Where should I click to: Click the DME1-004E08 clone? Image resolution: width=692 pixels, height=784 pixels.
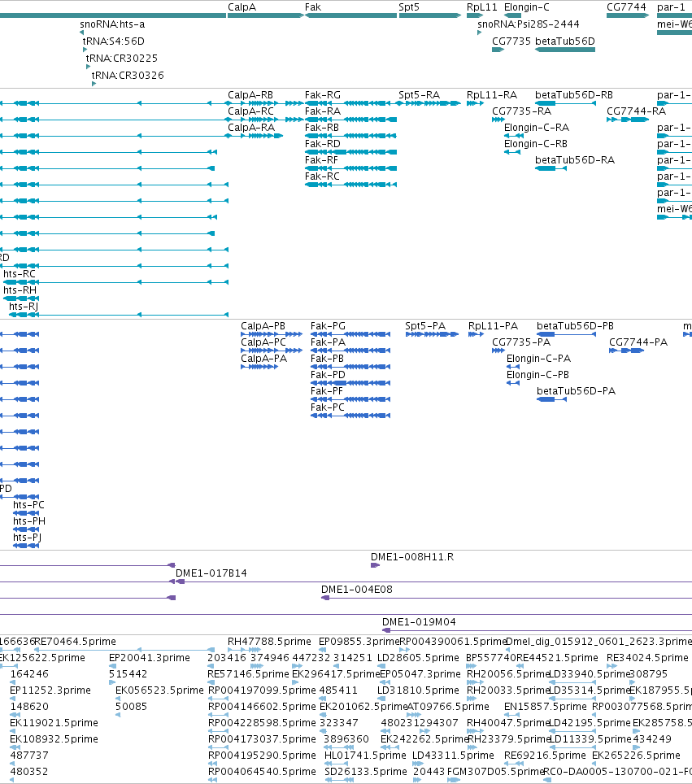507,598
